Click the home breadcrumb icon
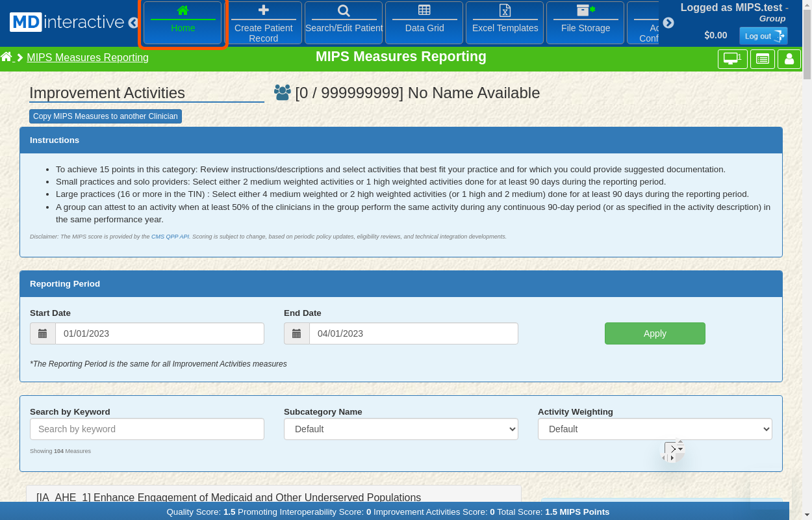 click(6, 57)
